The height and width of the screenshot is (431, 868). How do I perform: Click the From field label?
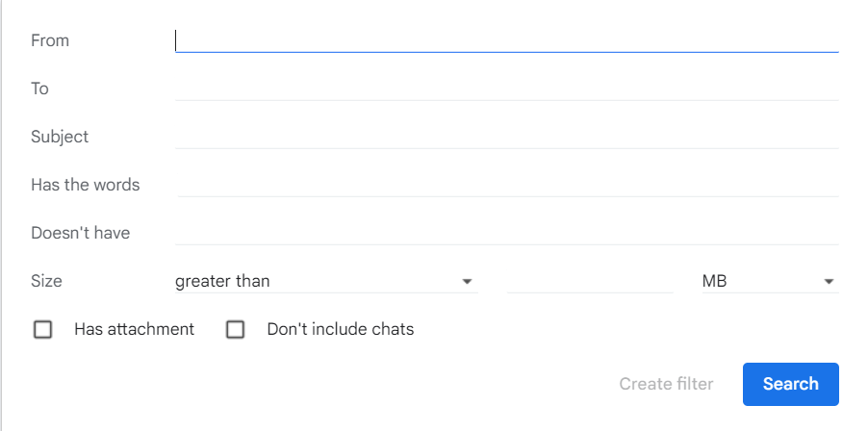point(50,40)
